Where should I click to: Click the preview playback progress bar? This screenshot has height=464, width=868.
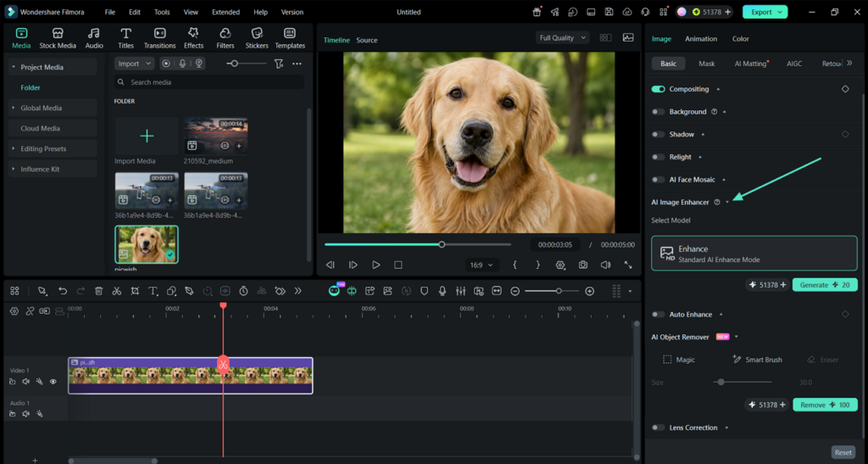[x=418, y=244]
